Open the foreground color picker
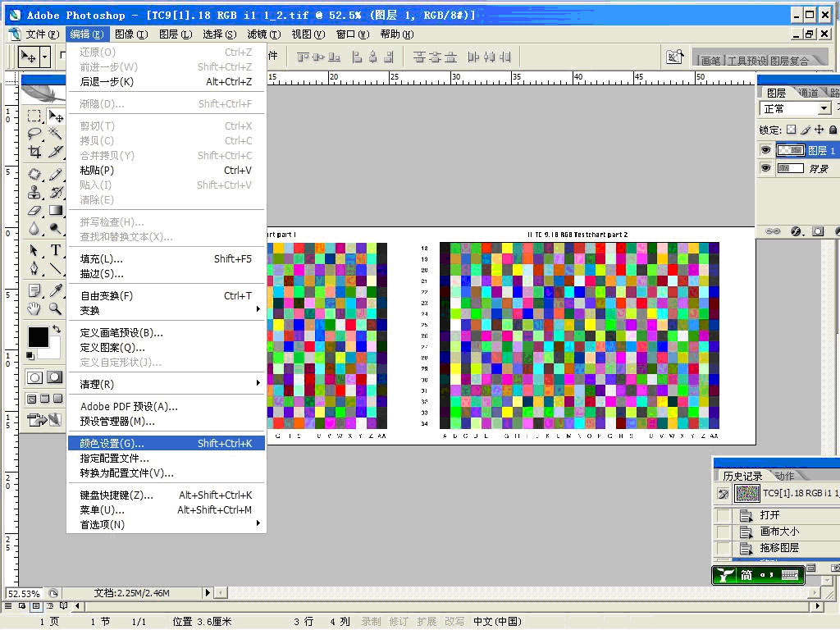This screenshot has width=840, height=630. click(38, 337)
